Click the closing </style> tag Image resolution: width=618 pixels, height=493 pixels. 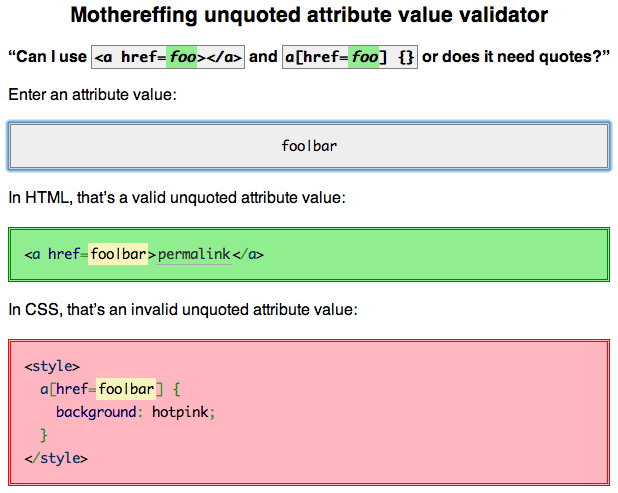point(56,458)
